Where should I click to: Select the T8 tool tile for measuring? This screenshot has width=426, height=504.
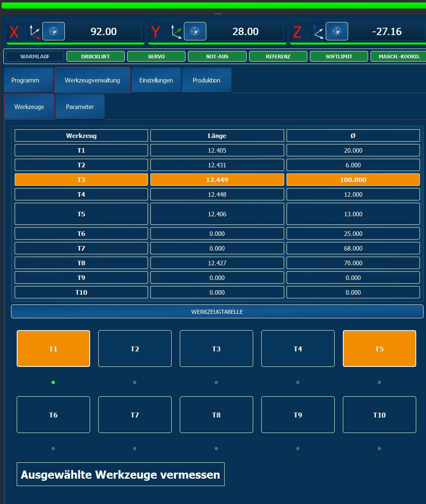tap(216, 415)
